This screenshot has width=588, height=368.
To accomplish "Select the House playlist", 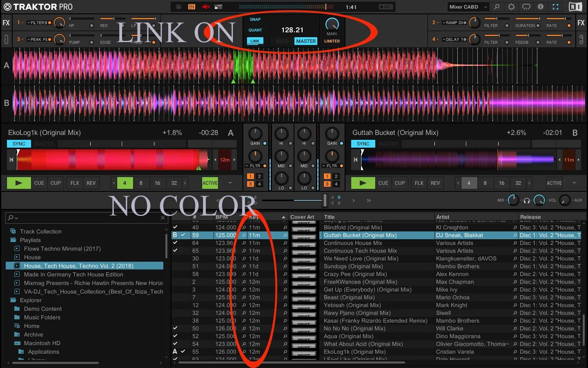I will pos(32,257).
